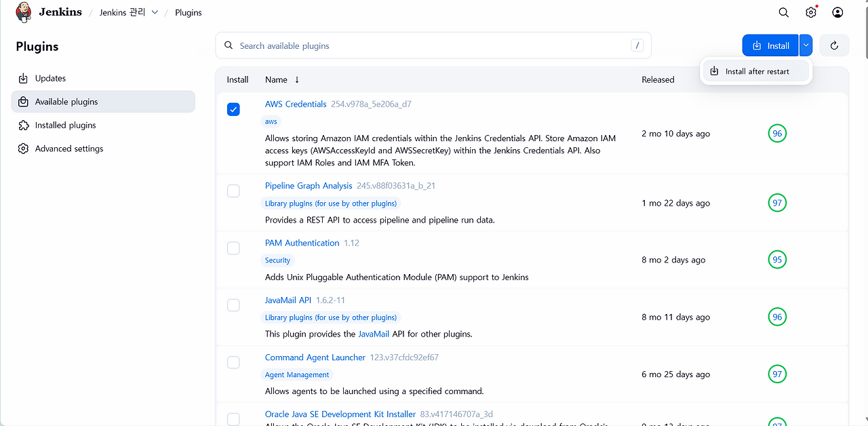Check the JavaMail API plugin checkbox

point(233,305)
